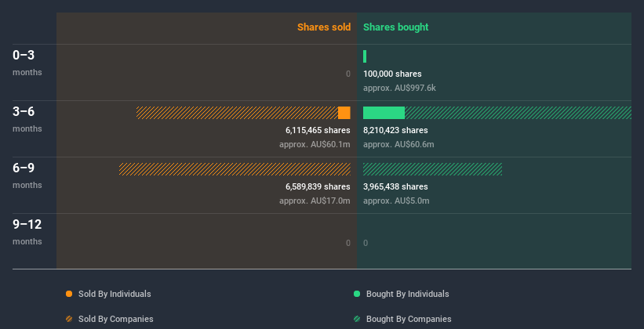This screenshot has width=644, height=329.
Task: Toggle the Bought By Companies legend label
Action: pos(409,319)
